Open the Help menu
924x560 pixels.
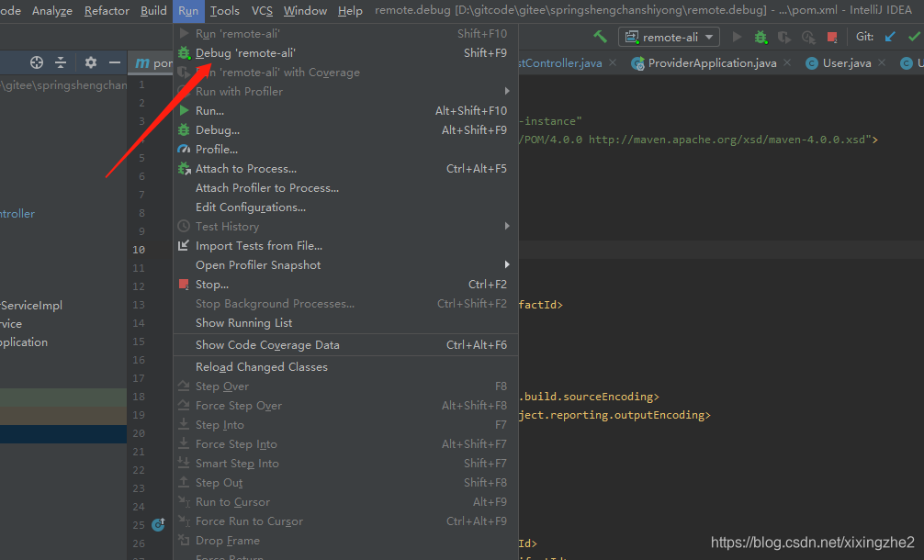click(x=350, y=11)
